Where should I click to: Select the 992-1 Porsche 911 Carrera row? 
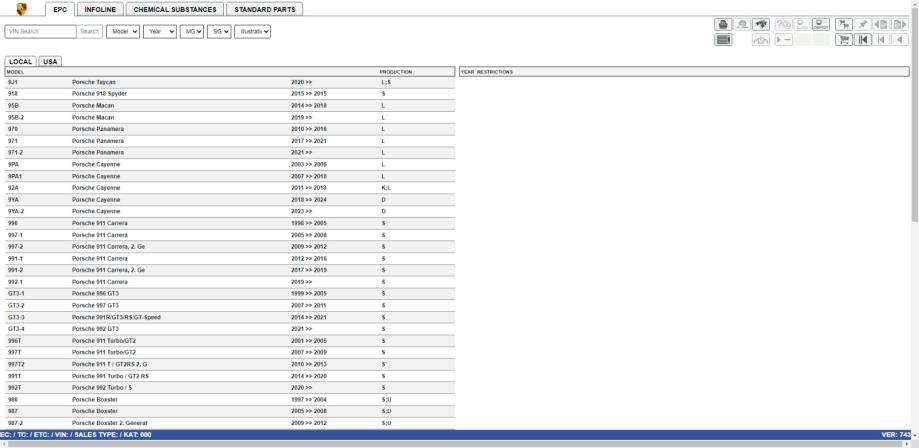tap(230, 282)
